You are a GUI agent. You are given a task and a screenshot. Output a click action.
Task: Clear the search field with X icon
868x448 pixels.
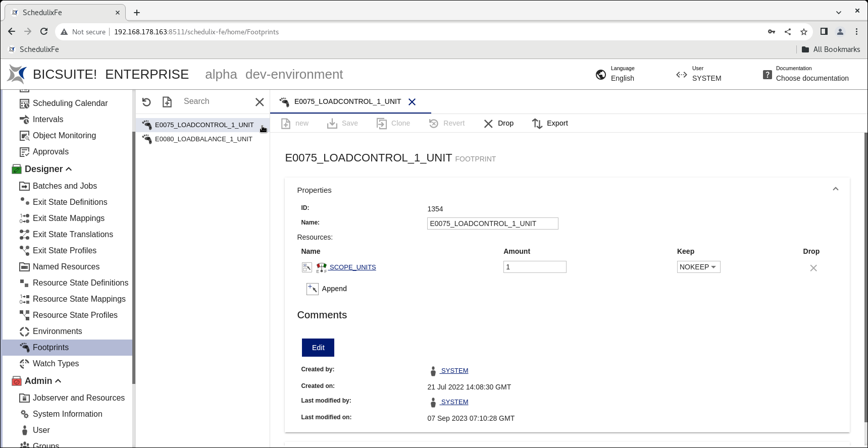tap(260, 102)
